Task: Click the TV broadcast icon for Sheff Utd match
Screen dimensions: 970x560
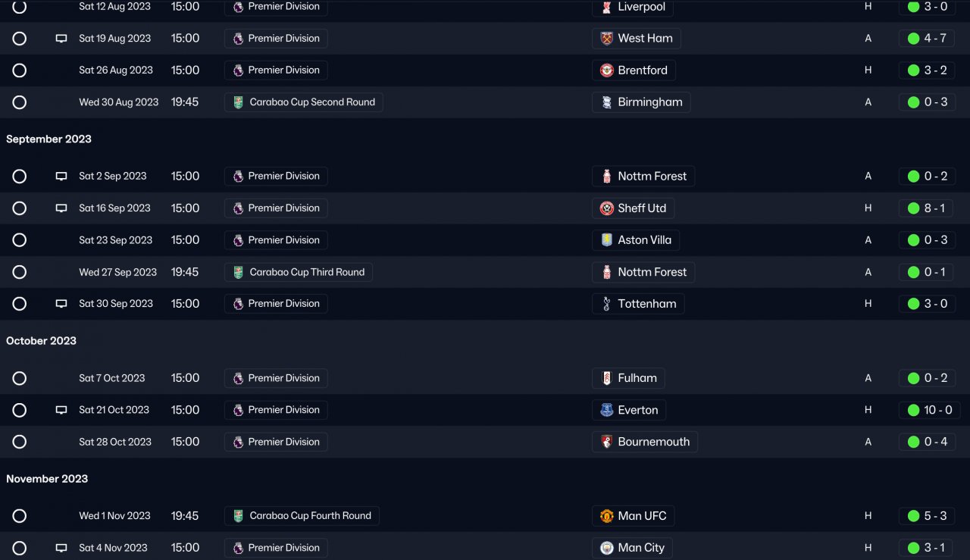Action: click(61, 208)
